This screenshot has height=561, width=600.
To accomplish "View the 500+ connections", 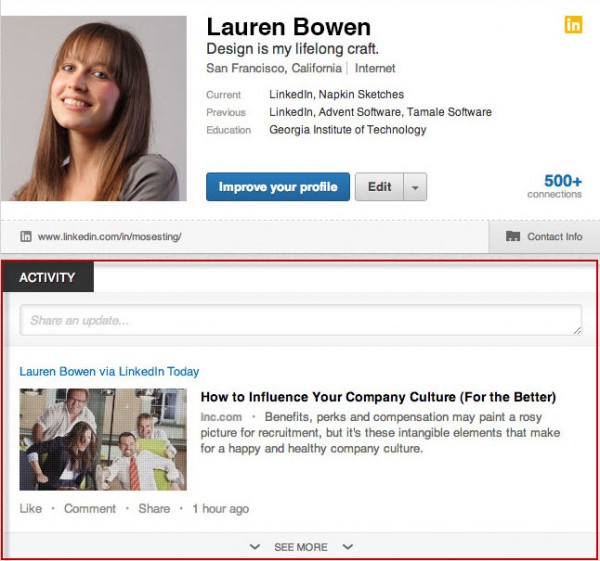I will (x=563, y=185).
